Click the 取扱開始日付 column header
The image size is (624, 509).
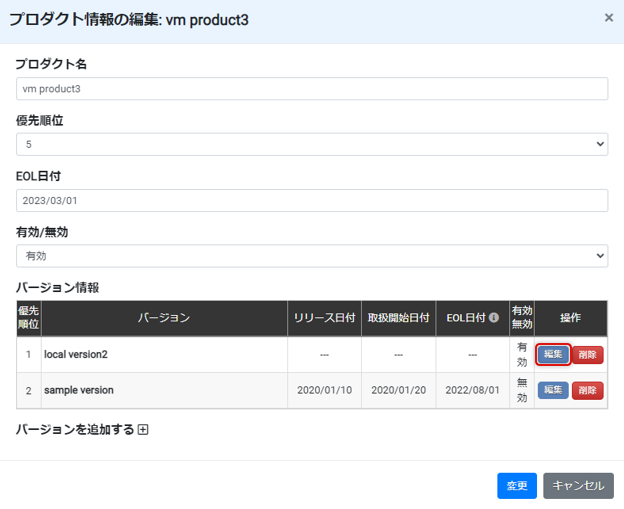[x=398, y=318]
